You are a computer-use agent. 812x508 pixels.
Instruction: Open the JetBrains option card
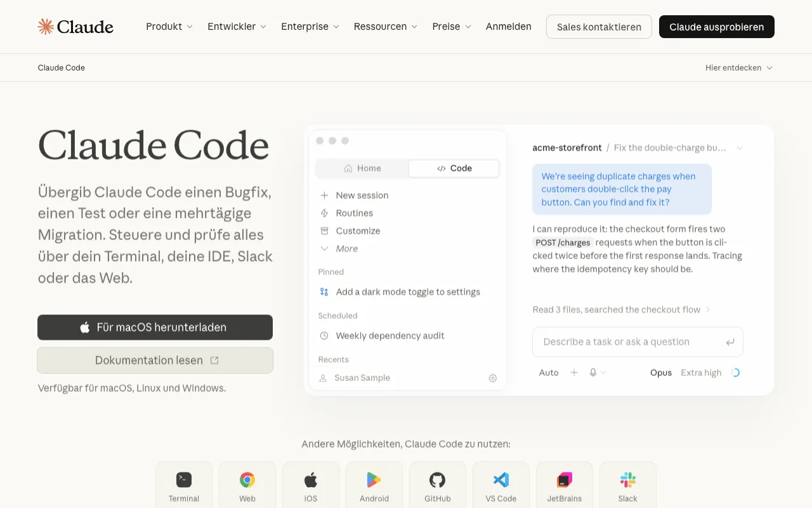(x=565, y=485)
